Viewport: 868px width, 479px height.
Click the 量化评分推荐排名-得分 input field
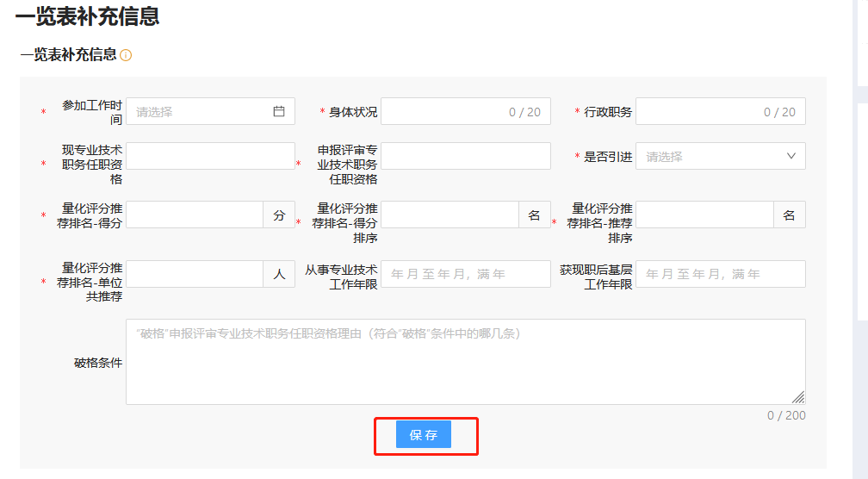tap(195, 215)
